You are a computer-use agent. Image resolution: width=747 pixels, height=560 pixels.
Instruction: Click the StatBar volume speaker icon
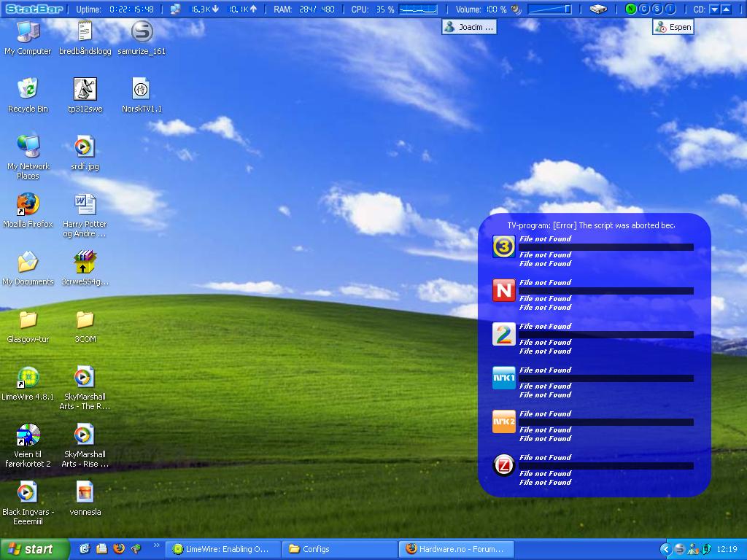[516, 9]
